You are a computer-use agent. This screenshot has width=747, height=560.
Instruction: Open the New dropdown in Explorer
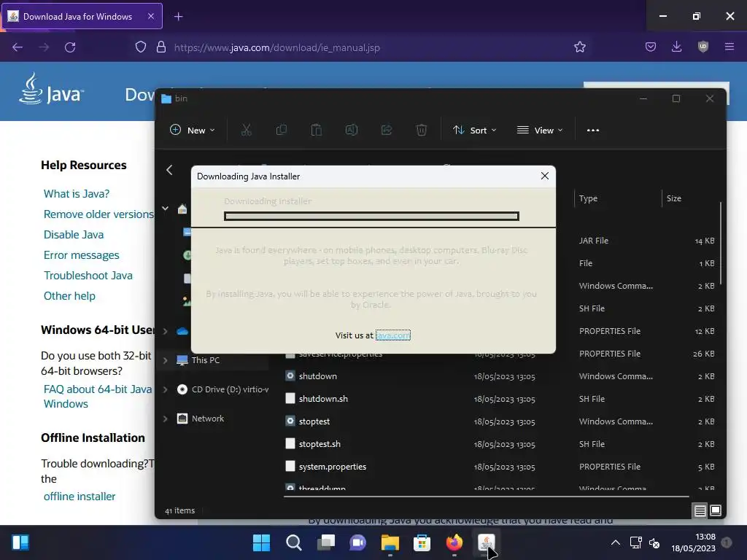(193, 130)
